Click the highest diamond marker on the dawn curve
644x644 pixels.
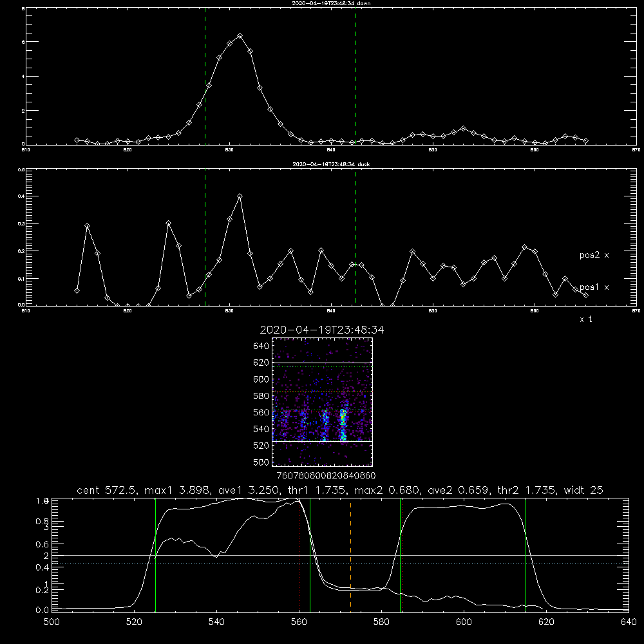coord(240,35)
